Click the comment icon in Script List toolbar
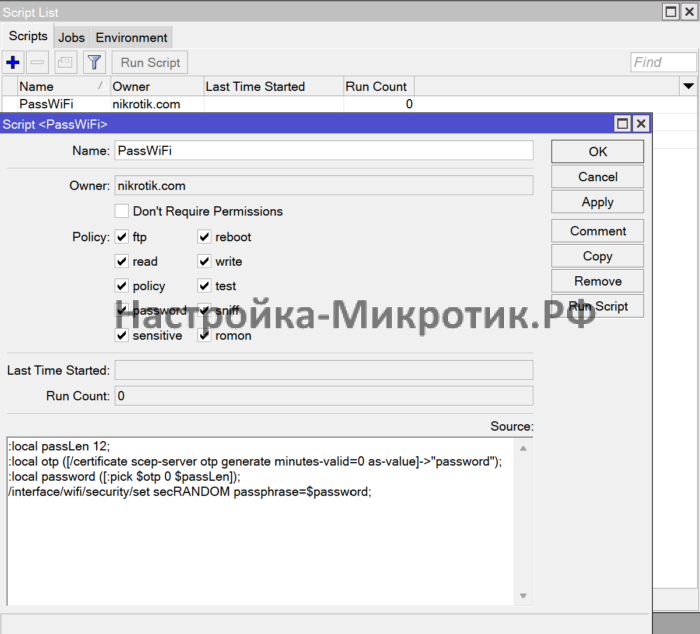This screenshot has height=634, width=700. click(x=66, y=63)
